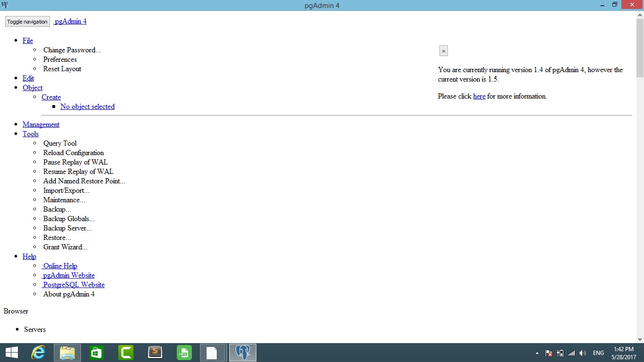Select Query Tool under Tools
Viewport: 644px width, 362px height.
(x=60, y=143)
